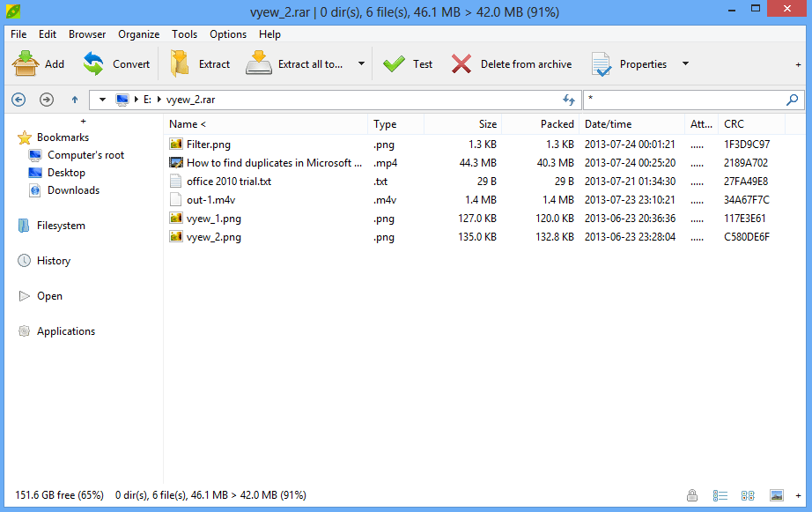Switch to large icons view

tap(748, 495)
